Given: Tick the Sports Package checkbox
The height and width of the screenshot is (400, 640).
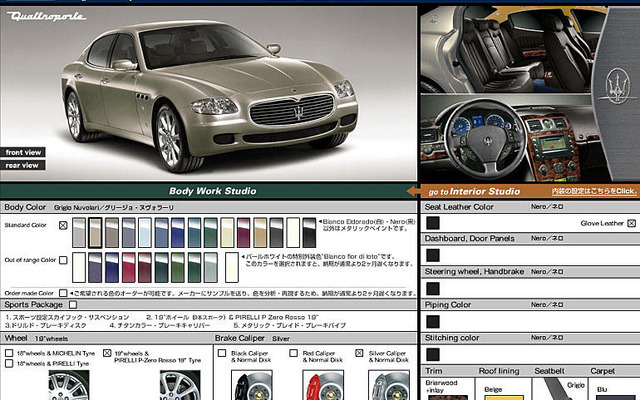Looking at the screenshot, I should 73,304.
